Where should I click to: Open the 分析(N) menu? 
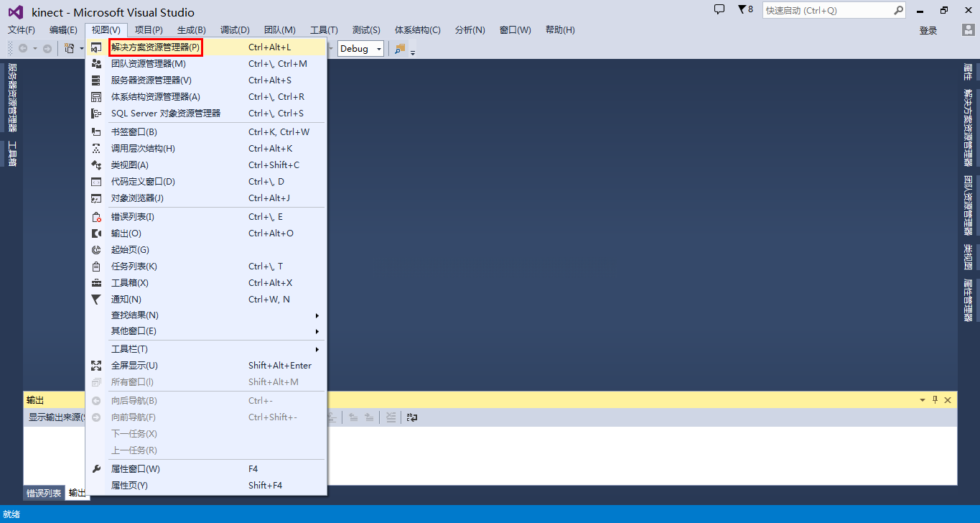(x=470, y=30)
